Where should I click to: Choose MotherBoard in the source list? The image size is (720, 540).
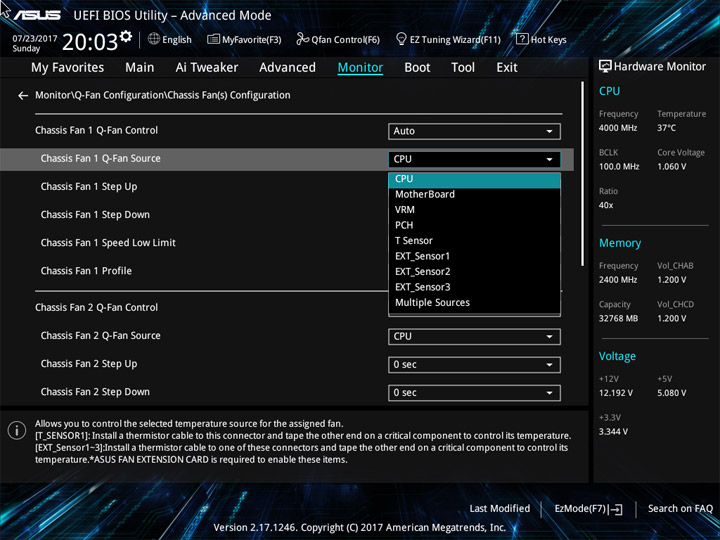click(474, 194)
